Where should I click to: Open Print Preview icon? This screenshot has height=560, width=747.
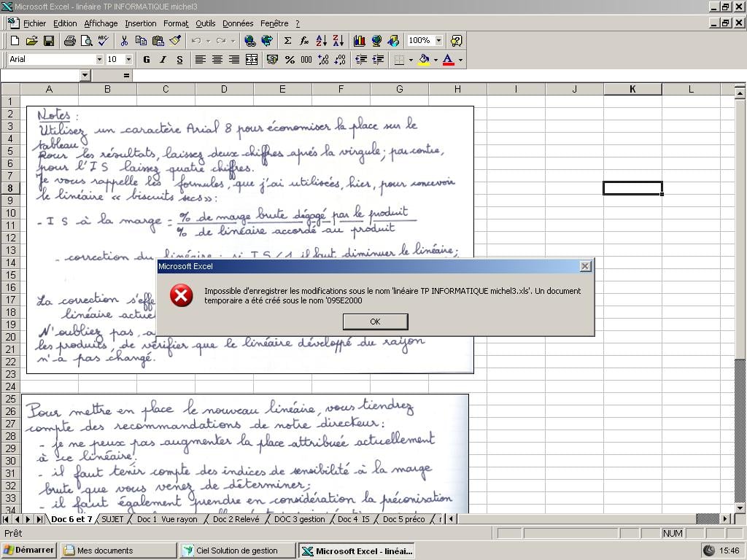[x=86, y=41]
